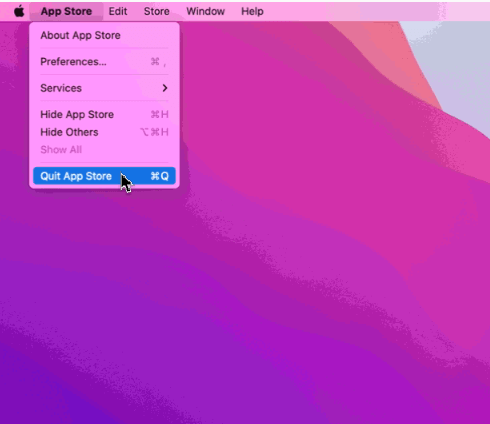Open Preferences… from the menu
The height and width of the screenshot is (424, 490).
coord(104,62)
